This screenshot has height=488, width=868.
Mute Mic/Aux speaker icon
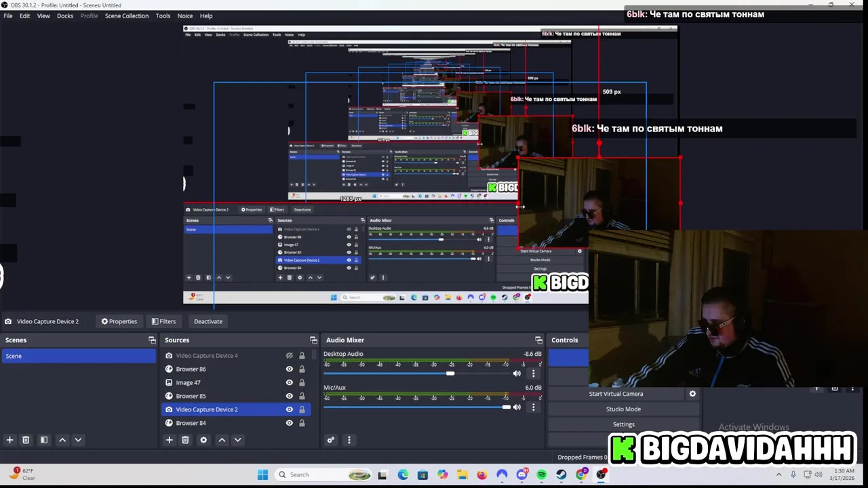[x=517, y=407]
